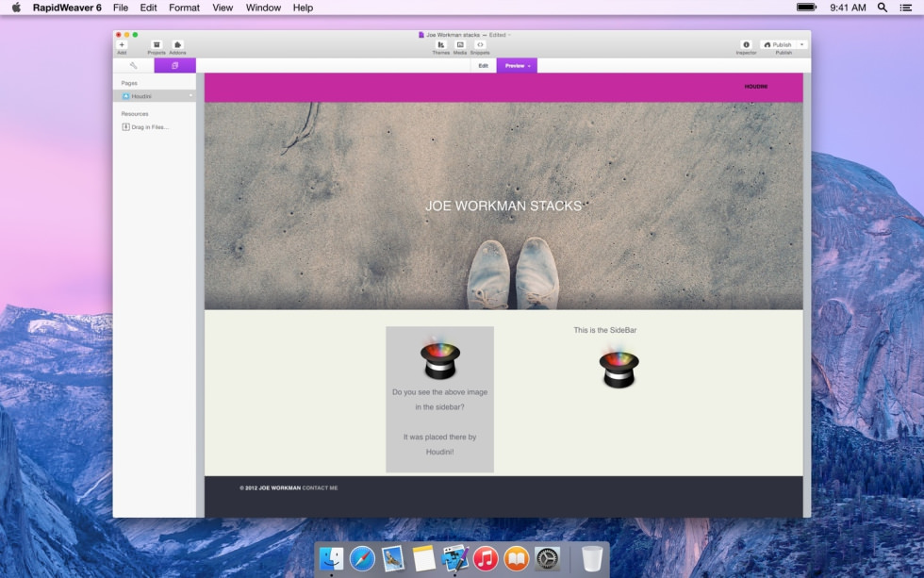Screen dimensions: 924x578
Task: Click the purple document icon in title bar
Action: [421, 35]
